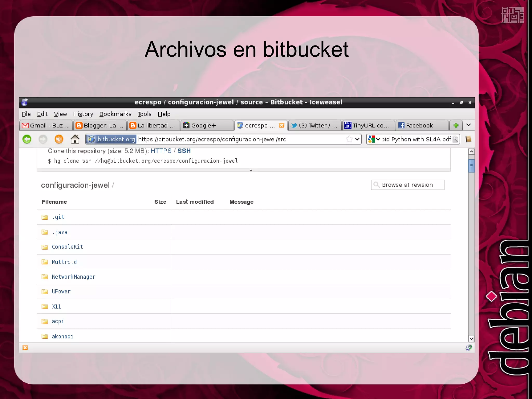Click the configuracion-jewel breadcrumb link
Viewport: 532px width, 399px height.
click(75, 185)
